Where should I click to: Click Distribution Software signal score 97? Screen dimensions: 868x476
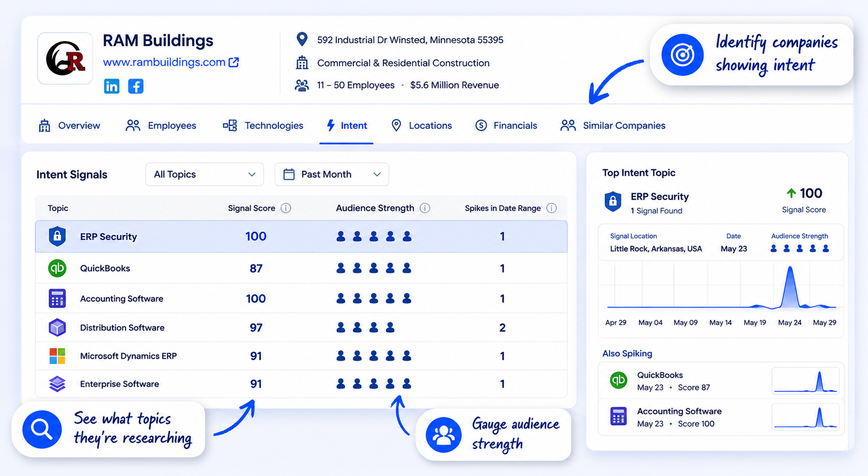[256, 328]
